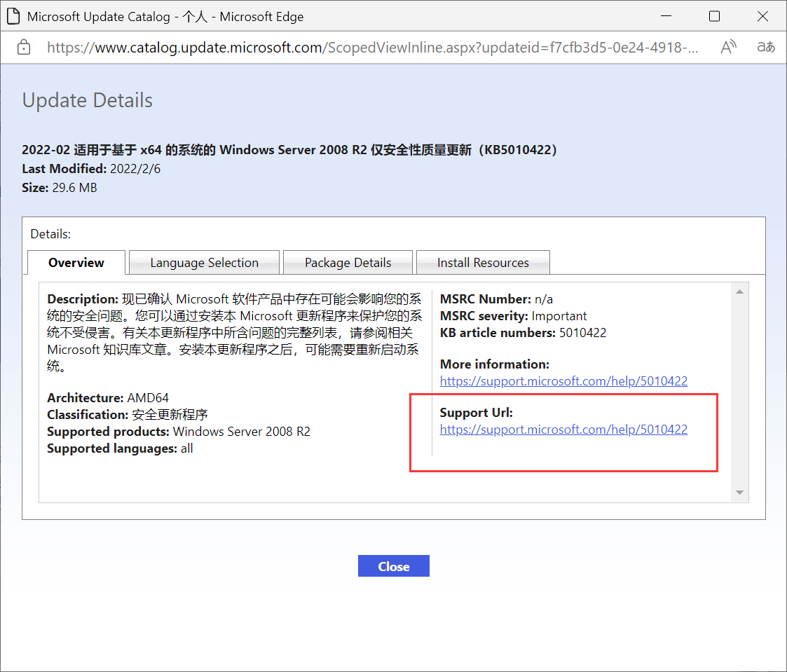Click the Update Details heading

(88, 100)
